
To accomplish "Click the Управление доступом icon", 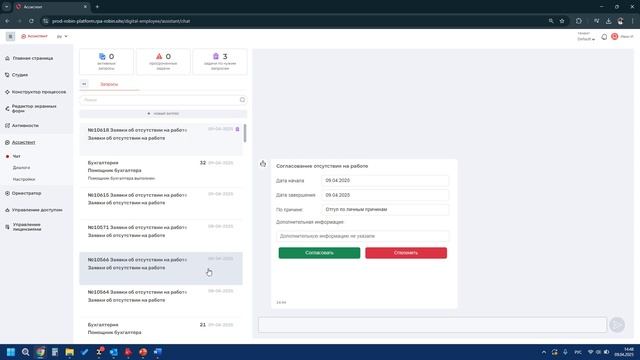I will tap(7, 210).
